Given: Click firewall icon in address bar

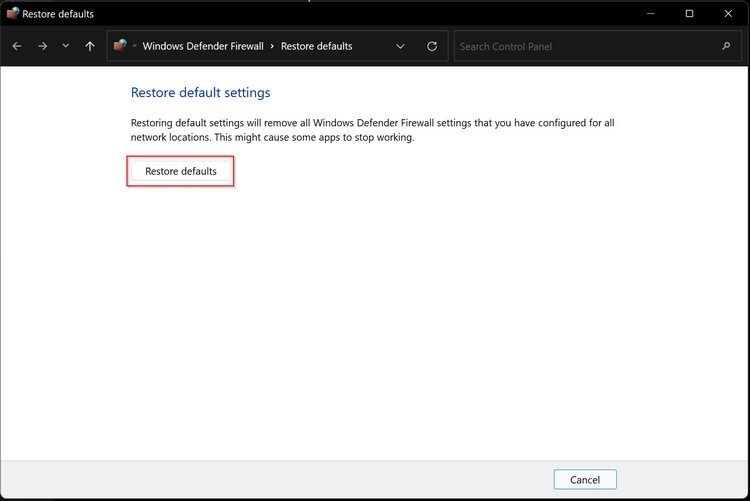Looking at the screenshot, I should tap(120, 45).
